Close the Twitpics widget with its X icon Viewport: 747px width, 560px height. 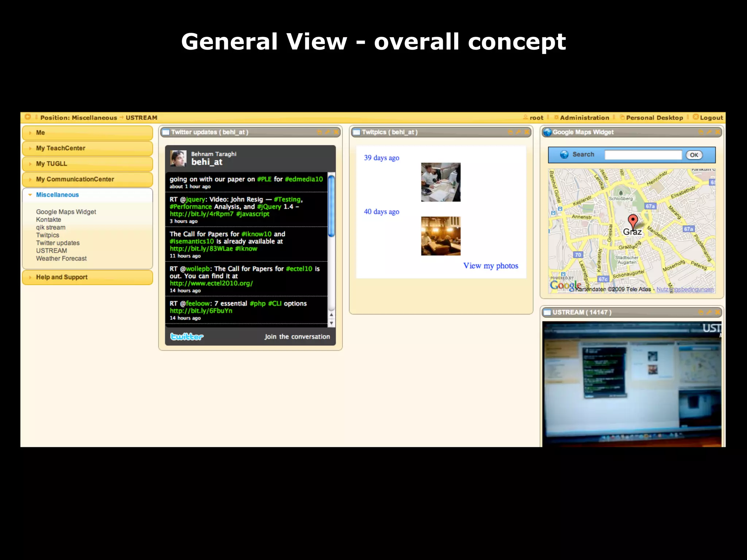pyautogui.click(x=527, y=132)
